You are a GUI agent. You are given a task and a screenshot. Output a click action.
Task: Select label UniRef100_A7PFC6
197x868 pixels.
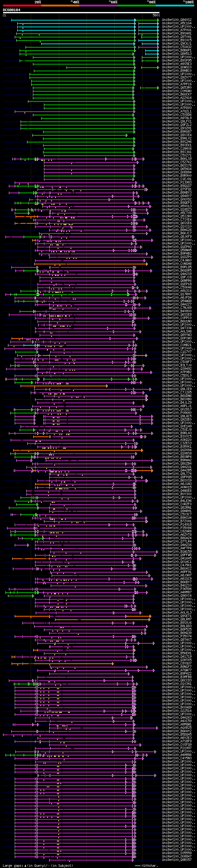pyautogui.click(x=177, y=84)
